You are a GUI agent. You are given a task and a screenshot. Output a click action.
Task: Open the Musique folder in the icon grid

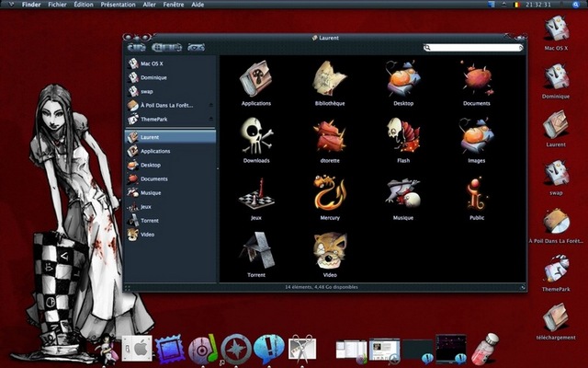[403, 193]
